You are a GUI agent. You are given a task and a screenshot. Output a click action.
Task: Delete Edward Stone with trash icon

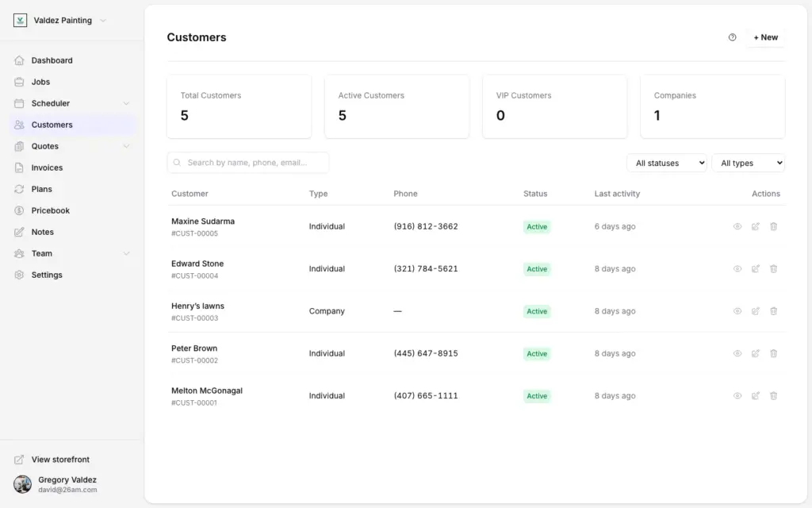(774, 269)
